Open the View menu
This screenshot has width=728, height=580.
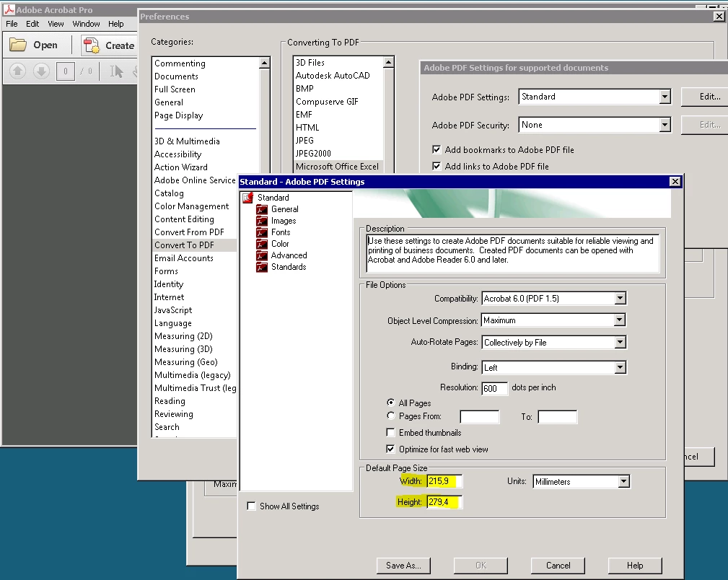pos(56,24)
